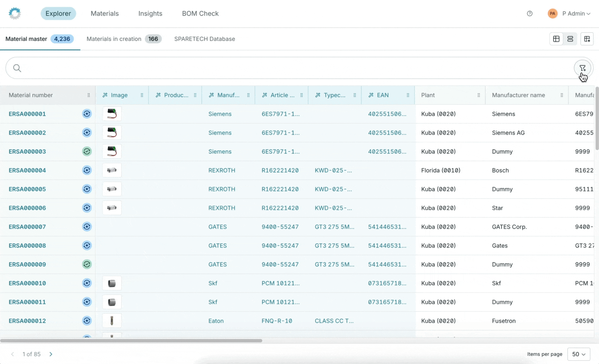Grab the Manufacturer name column handle

[x=562, y=95]
